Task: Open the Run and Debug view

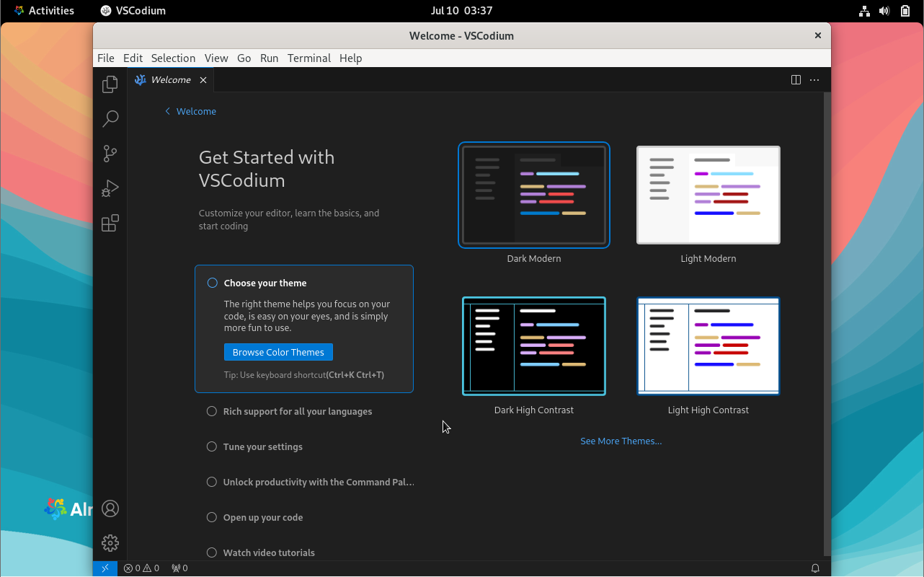Action: tap(110, 188)
